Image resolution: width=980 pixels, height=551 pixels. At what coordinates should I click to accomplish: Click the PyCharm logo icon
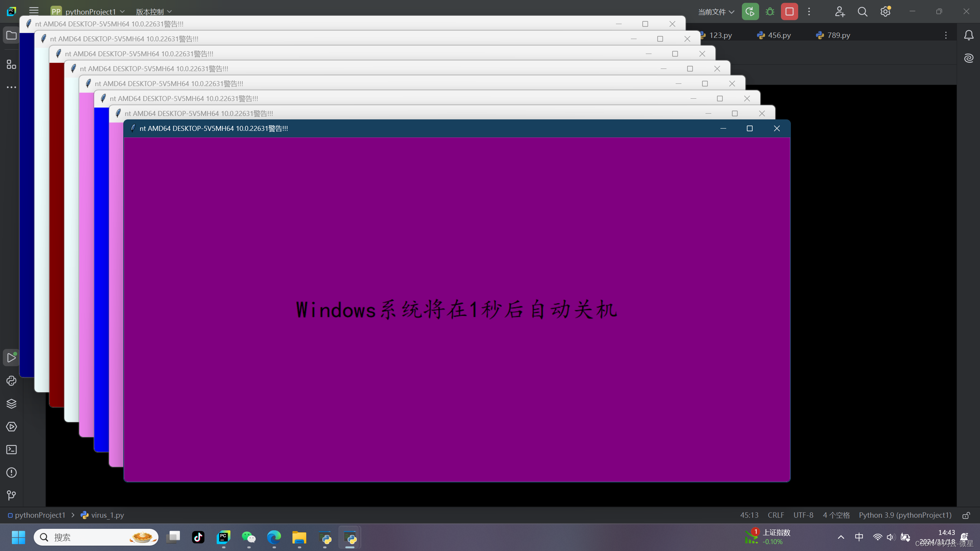(11, 11)
